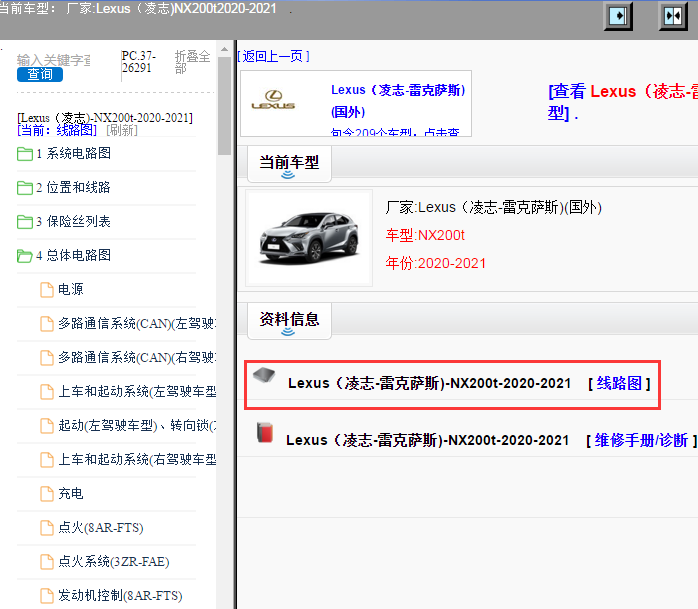Screen dimensions: 698x609
Task: Open 点火系统(3ZR-FAE) document
Action: pos(114,561)
